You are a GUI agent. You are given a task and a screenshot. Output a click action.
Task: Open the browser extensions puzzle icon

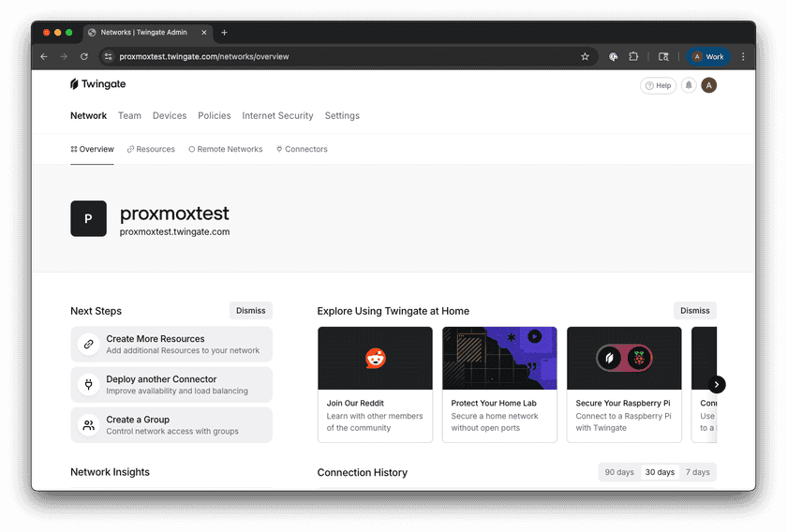tap(634, 56)
